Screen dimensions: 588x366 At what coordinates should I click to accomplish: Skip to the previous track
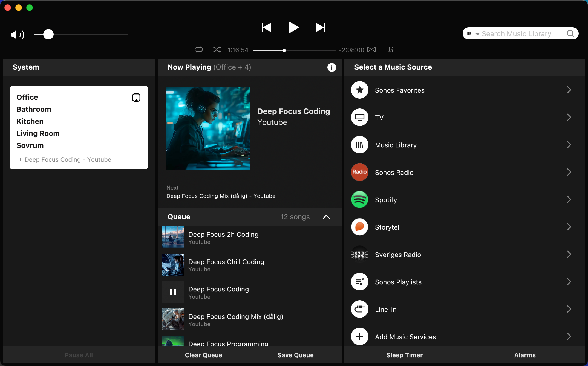point(266,27)
